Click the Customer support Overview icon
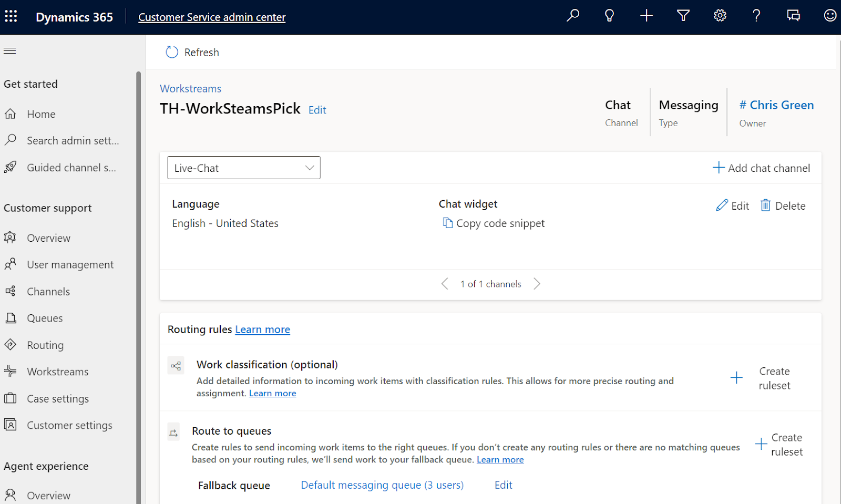This screenshot has height=504, width=841. 10,238
